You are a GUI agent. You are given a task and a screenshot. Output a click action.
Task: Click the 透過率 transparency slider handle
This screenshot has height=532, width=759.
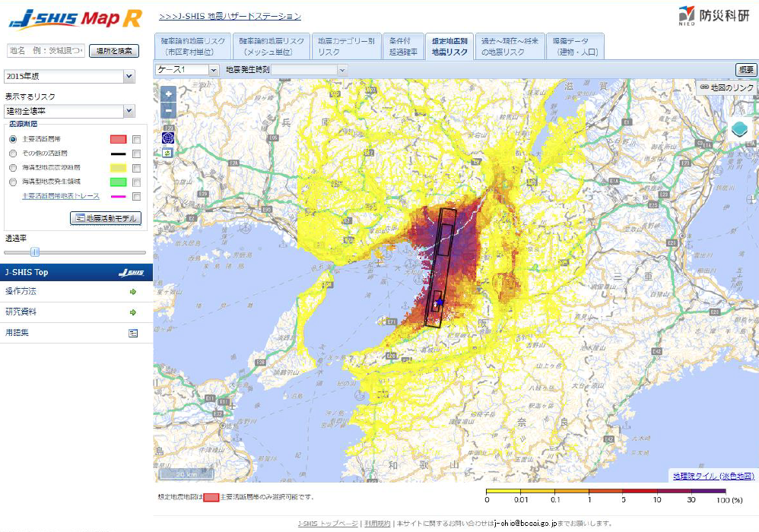[34, 252]
